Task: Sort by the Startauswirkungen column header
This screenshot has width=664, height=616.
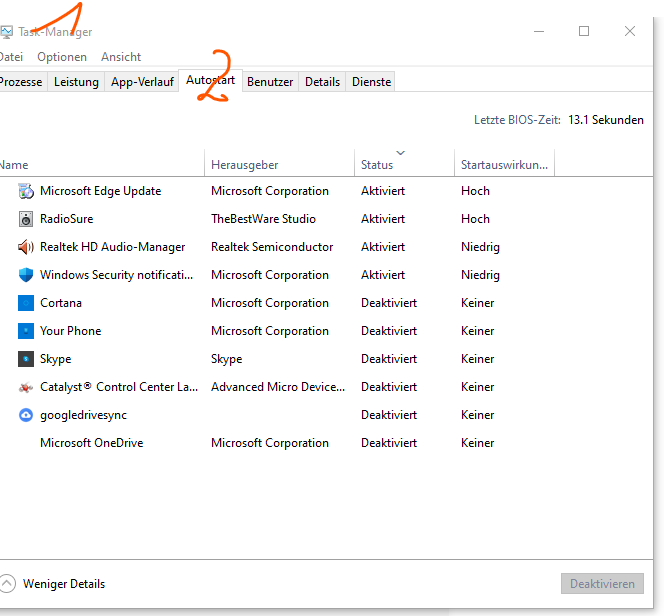Action: [x=504, y=163]
